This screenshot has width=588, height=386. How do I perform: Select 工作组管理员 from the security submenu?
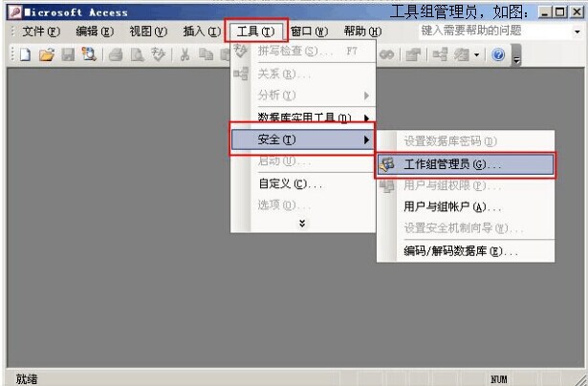pyautogui.click(x=464, y=164)
